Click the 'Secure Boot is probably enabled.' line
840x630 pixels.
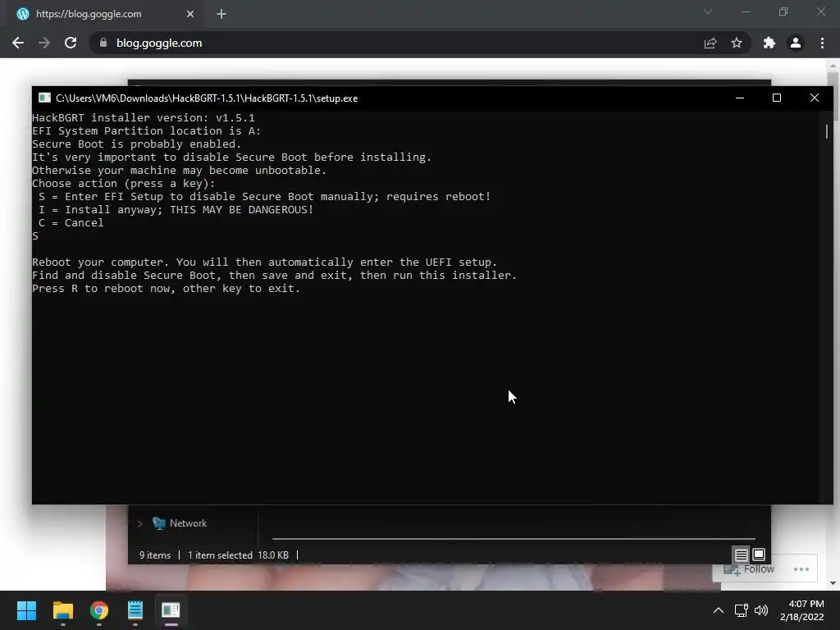pos(137,144)
